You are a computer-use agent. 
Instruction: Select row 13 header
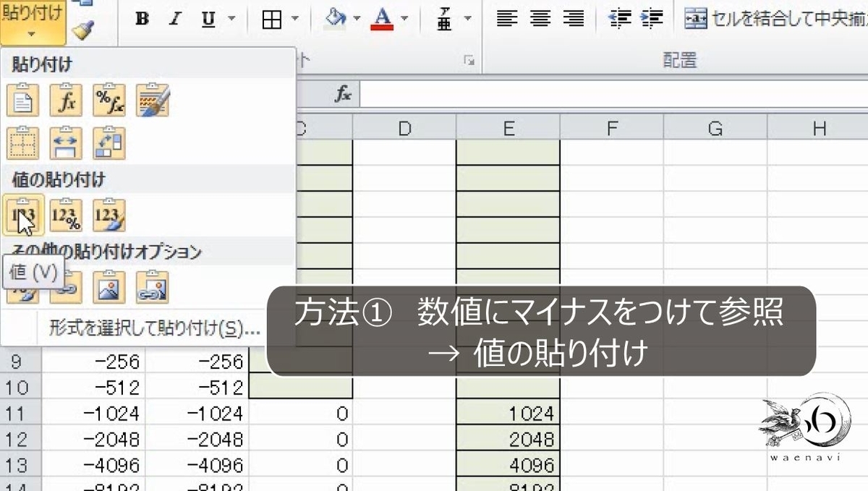tap(20, 465)
